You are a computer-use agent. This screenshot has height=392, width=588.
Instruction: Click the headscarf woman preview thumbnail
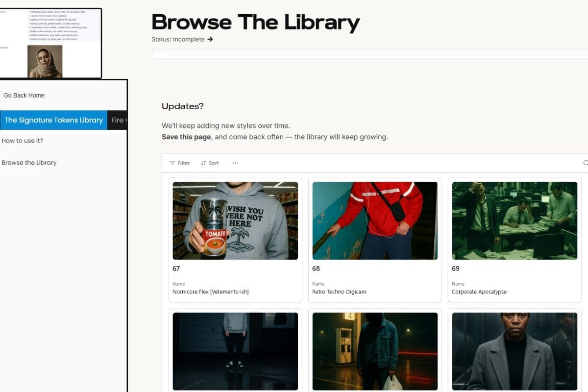point(45,61)
